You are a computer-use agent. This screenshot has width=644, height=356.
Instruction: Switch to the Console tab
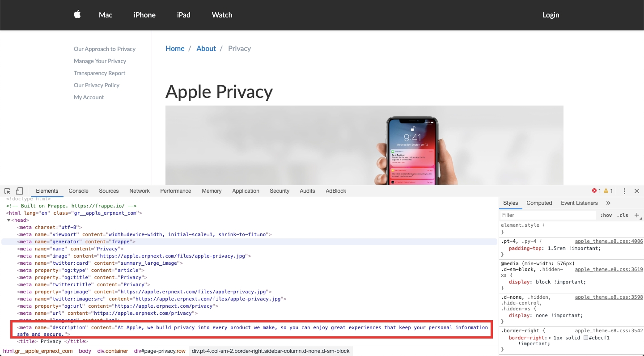pyautogui.click(x=78, y=191)
